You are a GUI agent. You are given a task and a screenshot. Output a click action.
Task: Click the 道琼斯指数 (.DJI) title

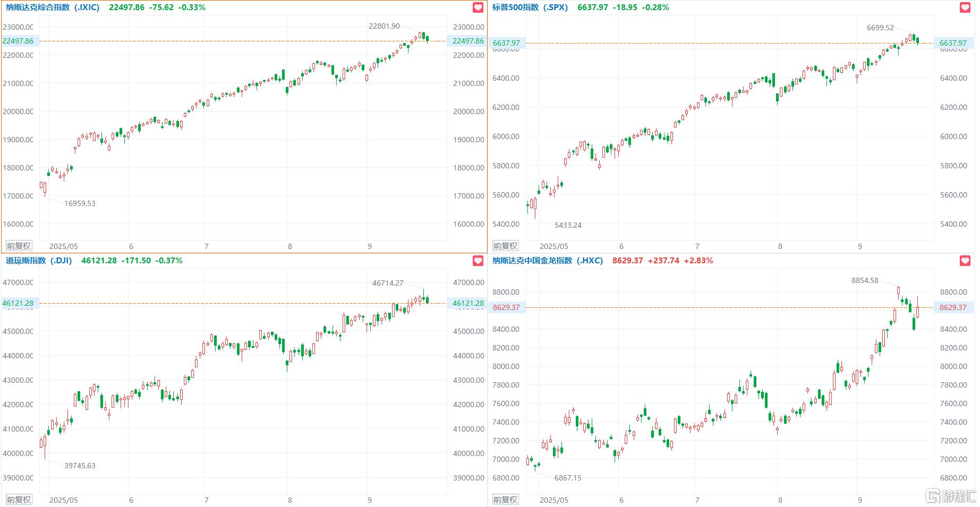(39, 261)
